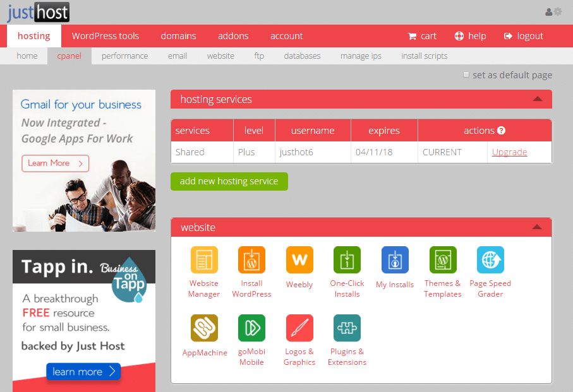Open the goMobi Mobile icon
This screenshot has height=392, width=573.
251,328
